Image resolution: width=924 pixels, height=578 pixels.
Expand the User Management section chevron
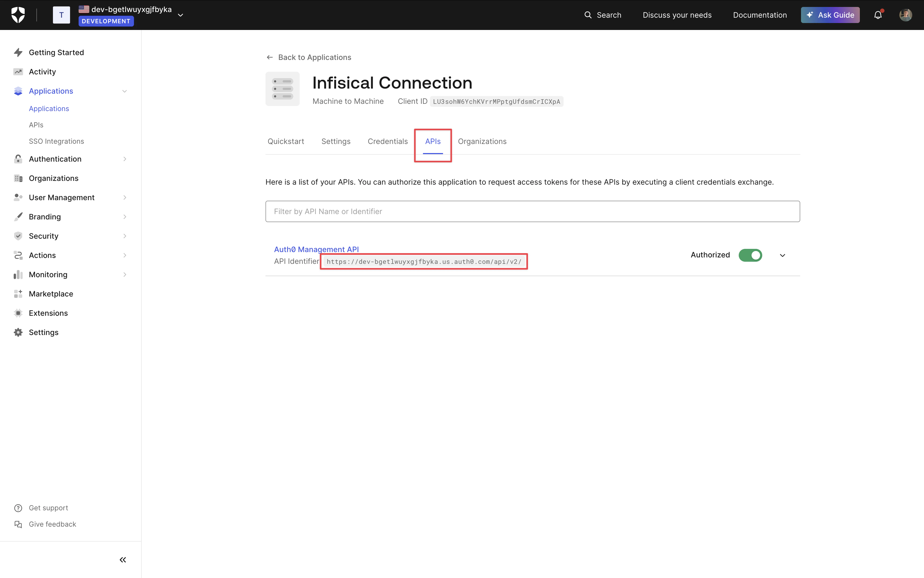[125, 197]
